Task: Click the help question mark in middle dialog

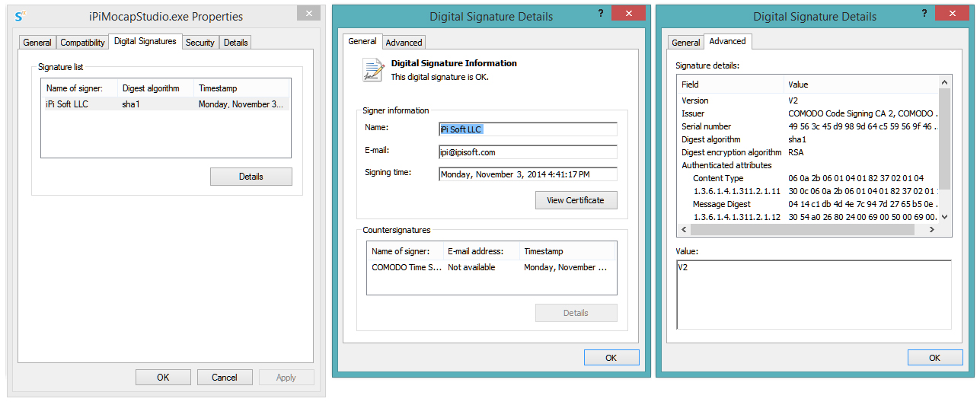Action: click(601, 14)
